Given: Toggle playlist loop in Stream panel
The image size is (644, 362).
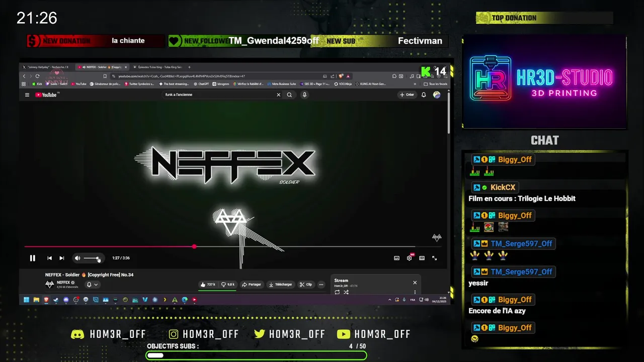Looking at the screenshot, I should pos(337,292).
